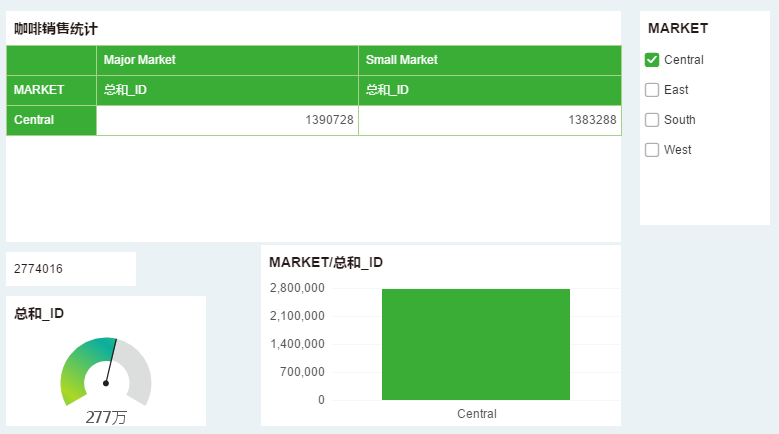
Task: Click the Central x-axis label below bar
Action: coord(476,414)
